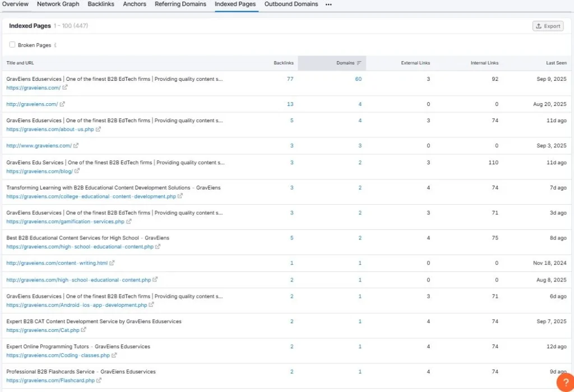574x392 pixels.
Task: Click the 92 internal links value
Action: (x=495, y=79)
